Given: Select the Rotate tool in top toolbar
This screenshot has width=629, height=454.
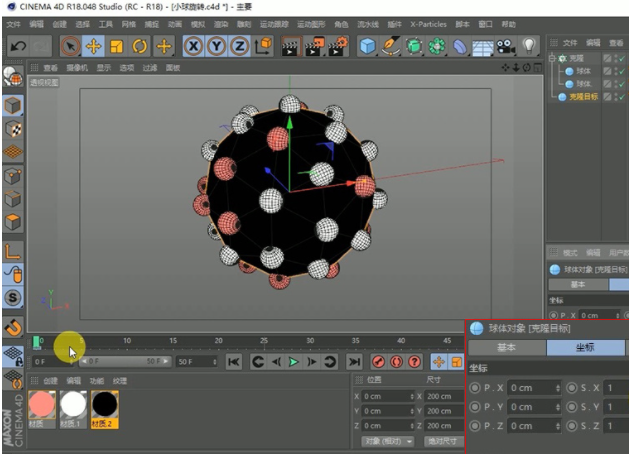Looking at the screenshot, I should (x=140, y=46).
